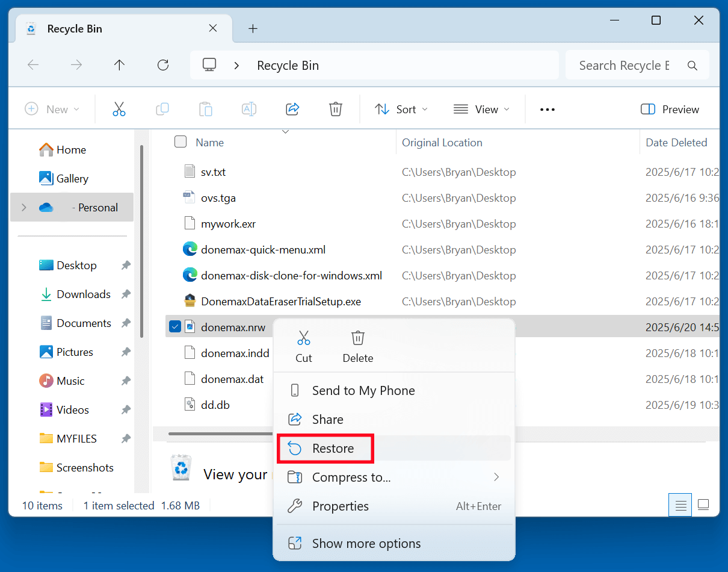Click the Rename icon on the toolbar

[248, 109]
